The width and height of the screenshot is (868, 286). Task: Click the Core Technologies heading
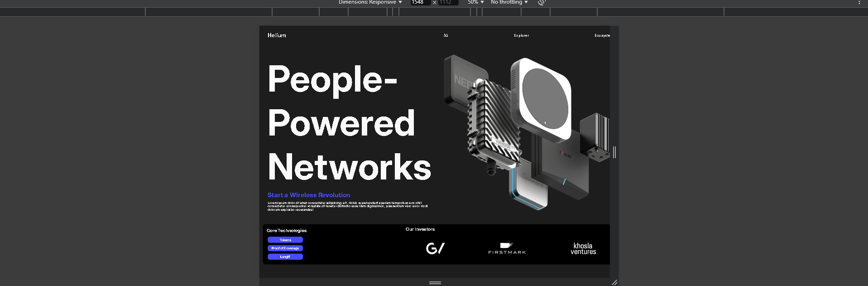[287, 231]
